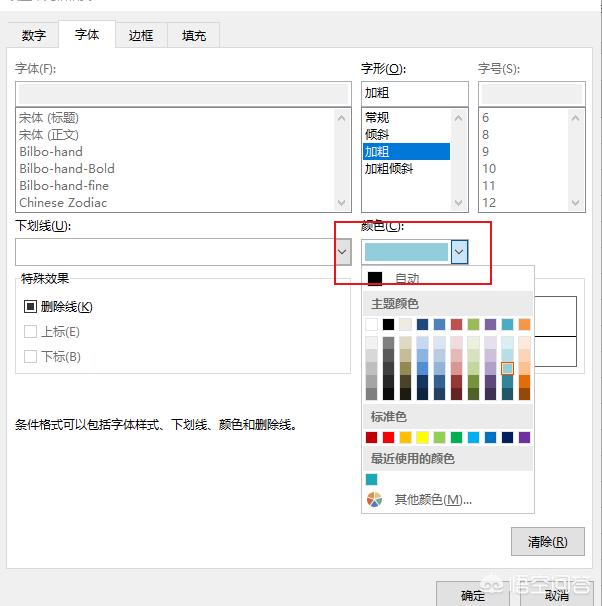Choose the white theme color in top row
The width and height of the screenshot is (602, 606).
pyautogui.click(x=372, y=324)
